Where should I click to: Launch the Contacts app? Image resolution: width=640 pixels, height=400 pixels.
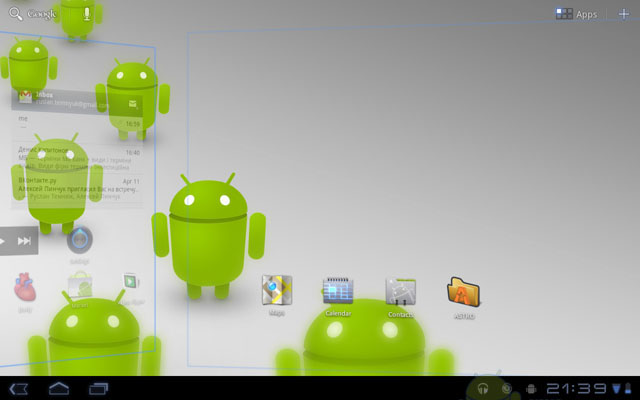(401, 291)
